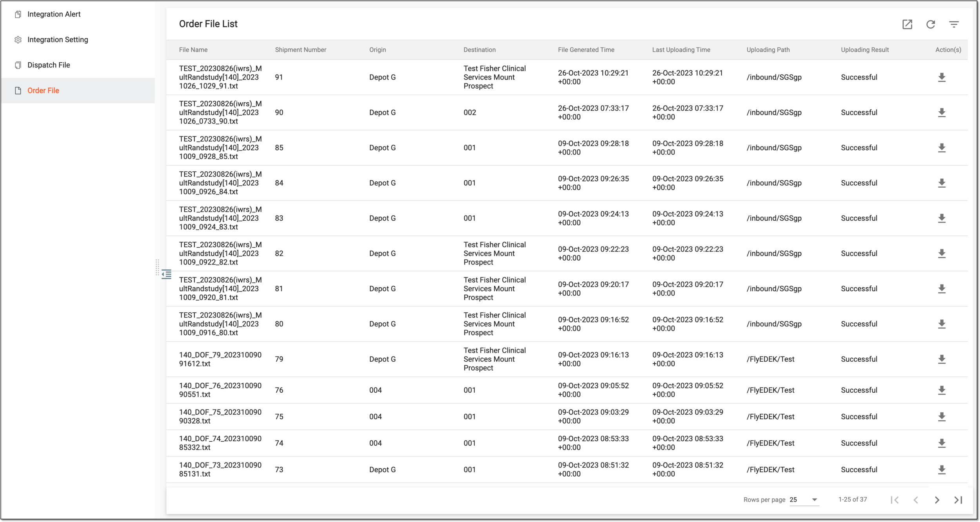
Task: Download order file for shipment 83
Action: point(942,218)
